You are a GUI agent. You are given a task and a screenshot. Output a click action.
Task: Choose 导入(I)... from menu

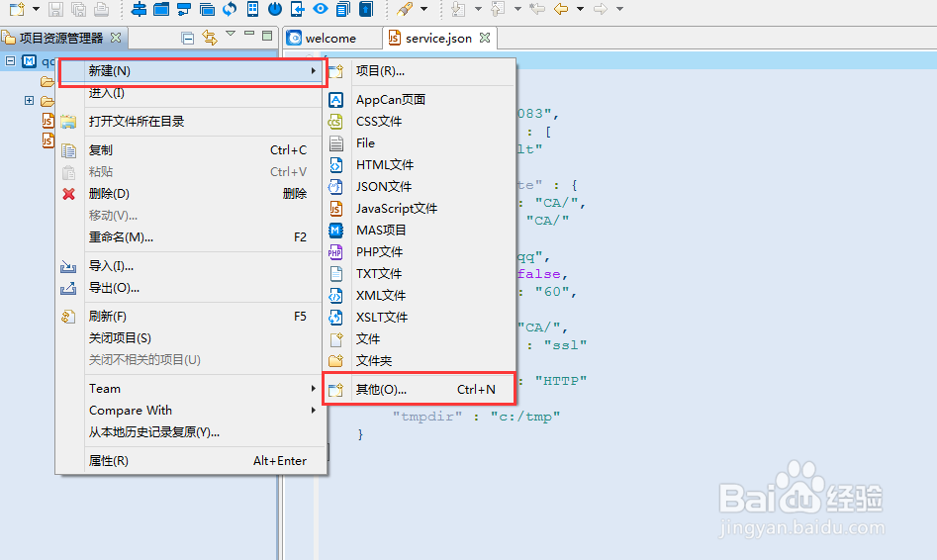click(191, 266)
